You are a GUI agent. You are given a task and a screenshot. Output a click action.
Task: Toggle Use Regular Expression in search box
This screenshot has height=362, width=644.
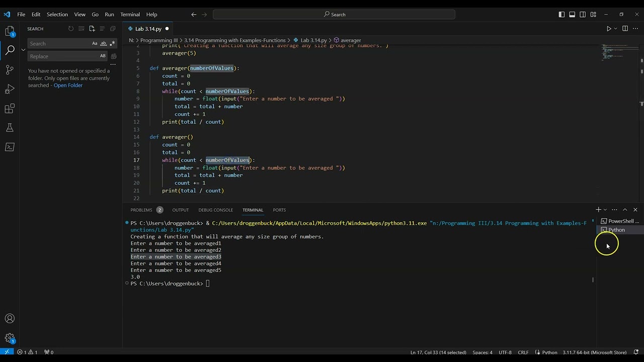(111, 44)
